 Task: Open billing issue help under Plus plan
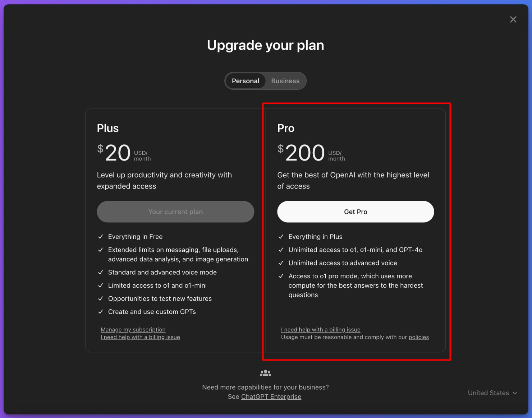click(x=140, y=337)
